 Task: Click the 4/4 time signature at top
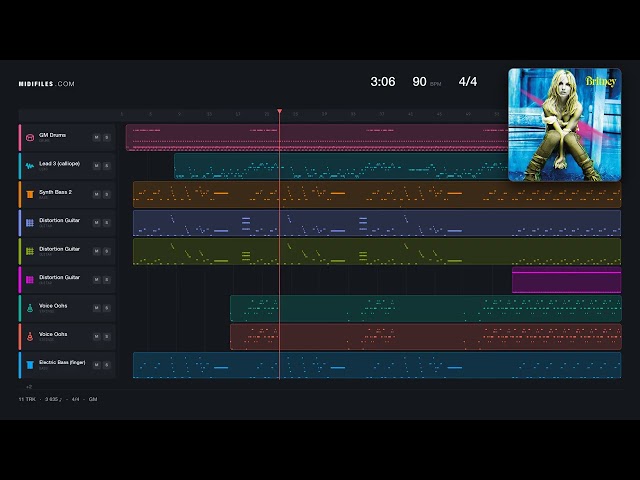tap(468, 82)
